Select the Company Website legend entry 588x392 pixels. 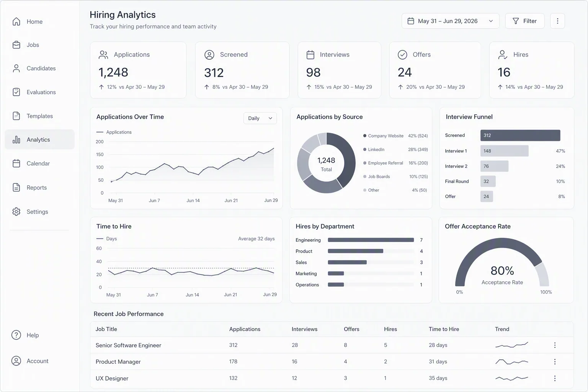point(395,136)
